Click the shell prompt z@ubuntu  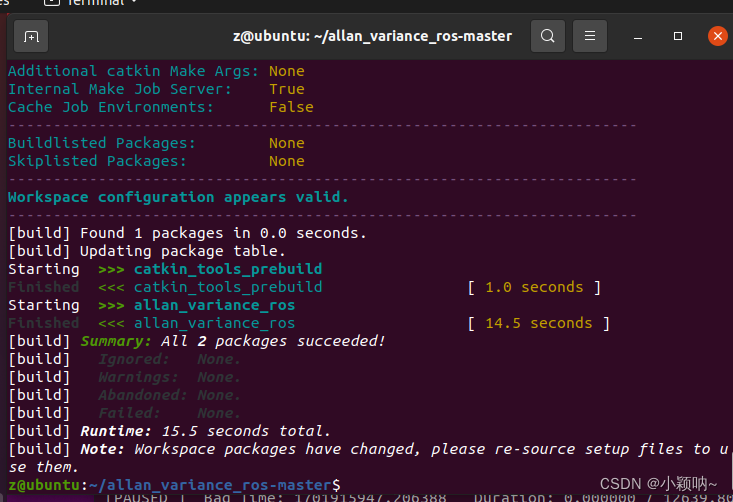tap(44, 485)
